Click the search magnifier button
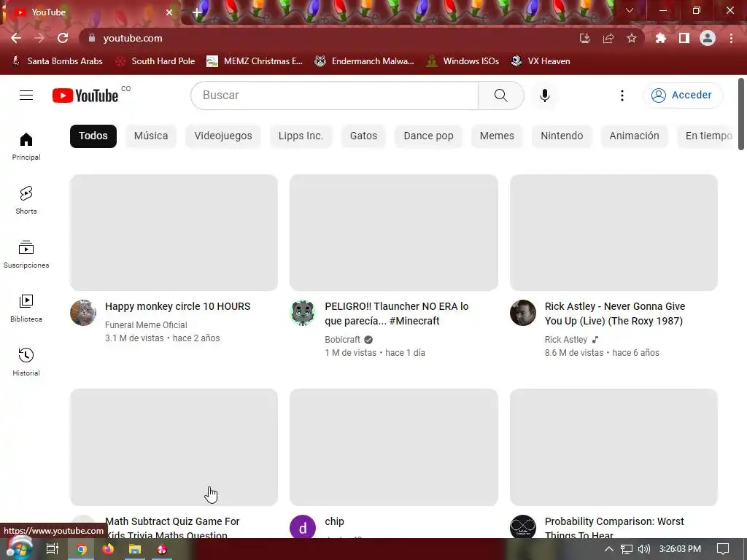The image size is (747, 560). (x=500, y=96)
